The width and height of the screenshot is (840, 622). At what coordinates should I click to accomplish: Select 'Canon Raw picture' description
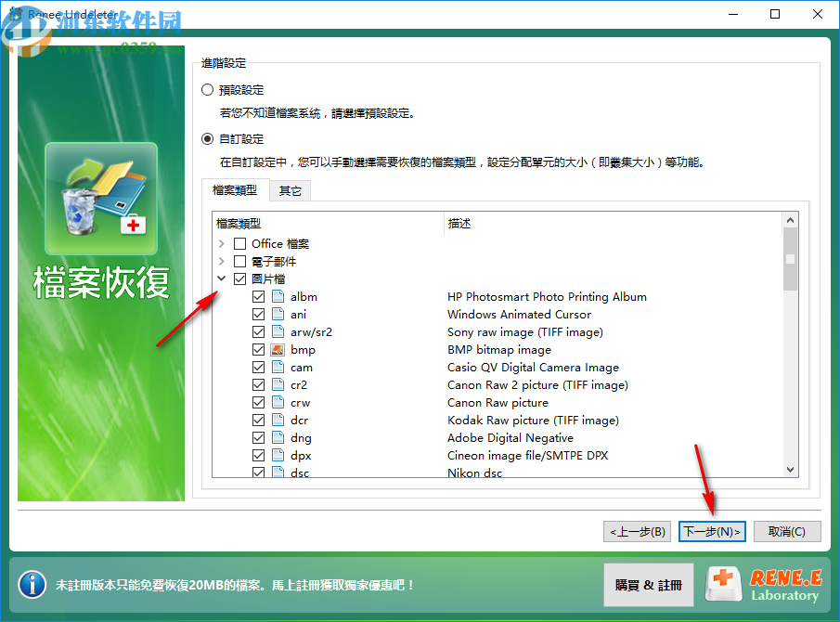tap(498, 402)
